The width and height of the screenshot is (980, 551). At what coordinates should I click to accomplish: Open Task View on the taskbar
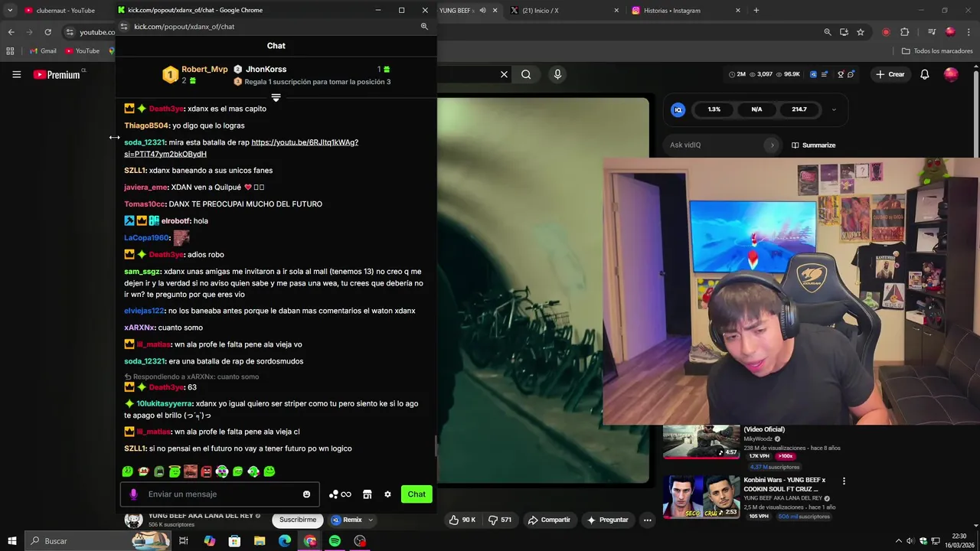[184, 541]
